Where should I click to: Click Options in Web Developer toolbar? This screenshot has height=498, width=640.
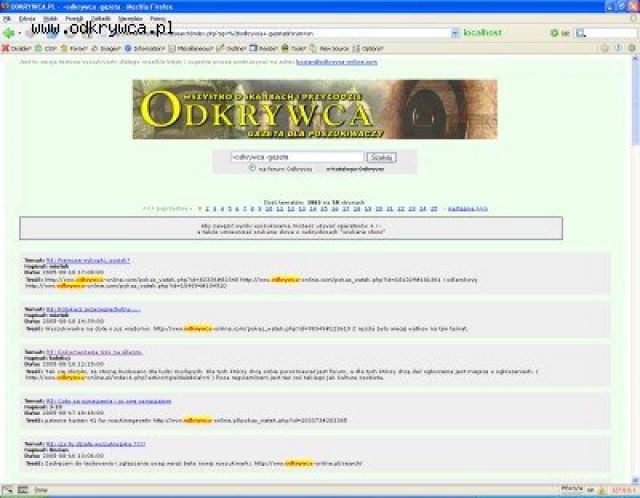coord(368,48)
